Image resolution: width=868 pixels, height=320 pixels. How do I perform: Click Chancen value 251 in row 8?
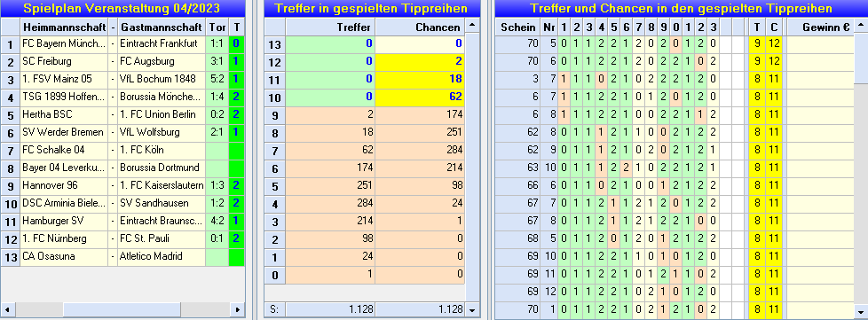click(x=420, y=132)
